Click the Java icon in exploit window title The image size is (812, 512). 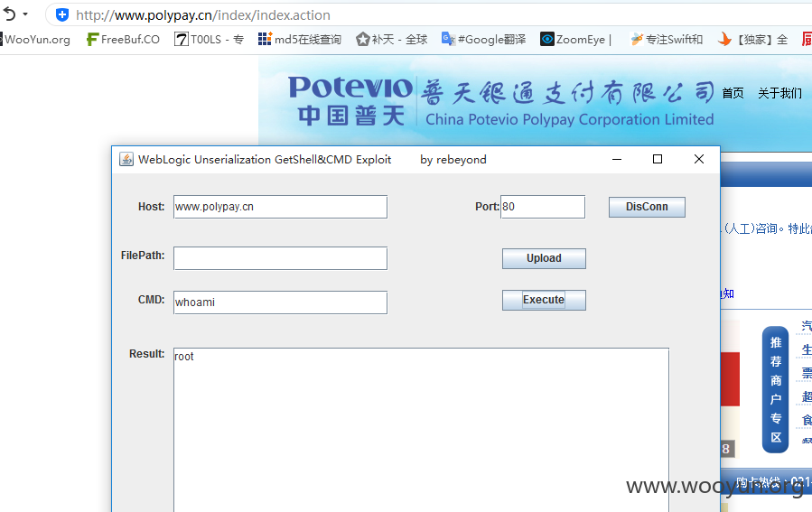click(x=126, y=159)
